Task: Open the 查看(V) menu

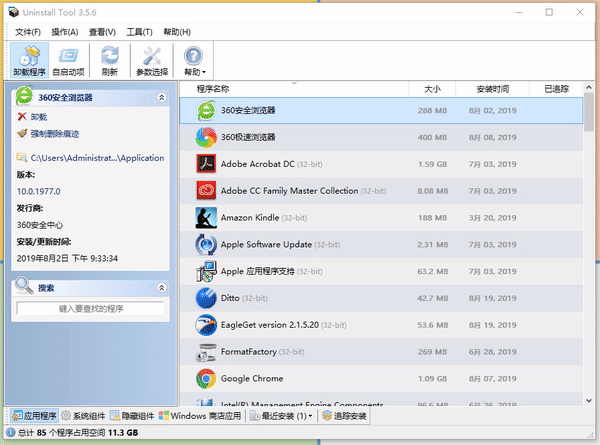Action: click(x=102, y=32)
